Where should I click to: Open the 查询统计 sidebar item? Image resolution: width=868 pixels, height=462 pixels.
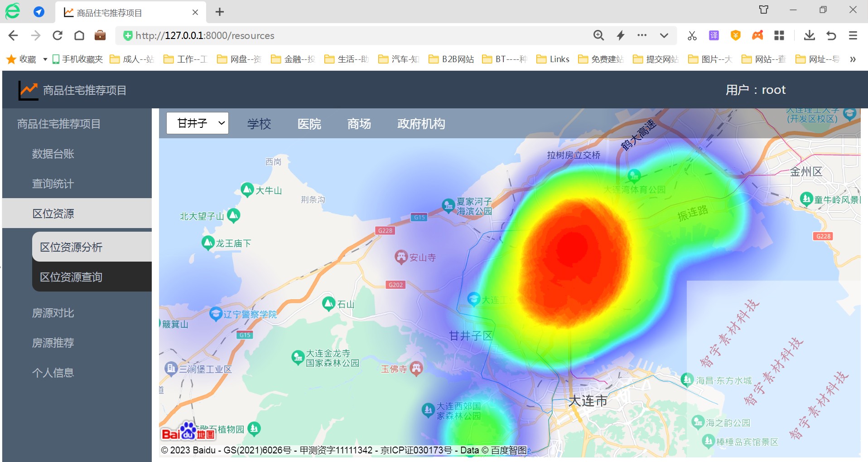(x=53, y=184)
